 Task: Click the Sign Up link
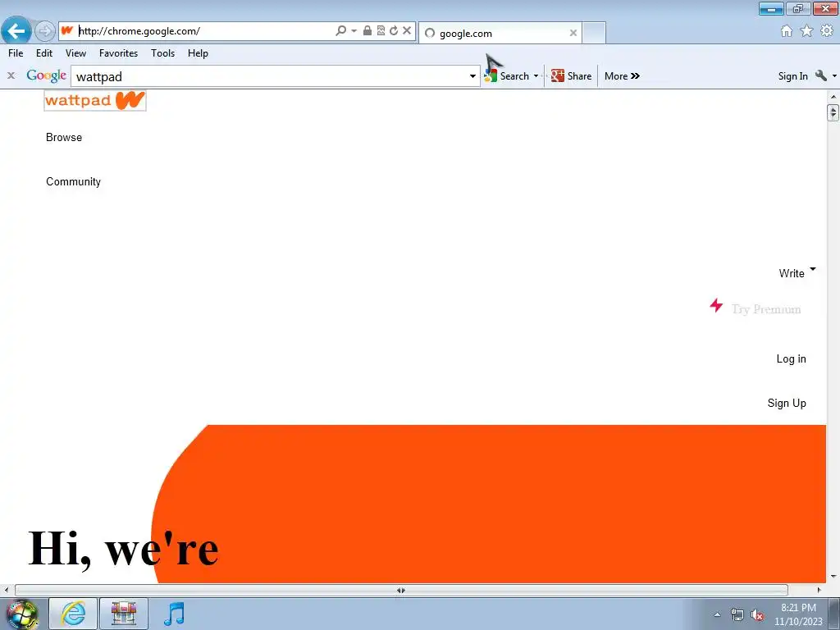(787, 403)
